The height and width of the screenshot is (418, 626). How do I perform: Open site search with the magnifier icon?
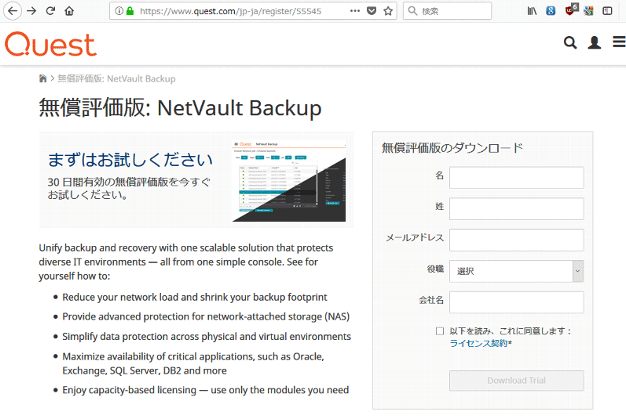tap(570, 42)
